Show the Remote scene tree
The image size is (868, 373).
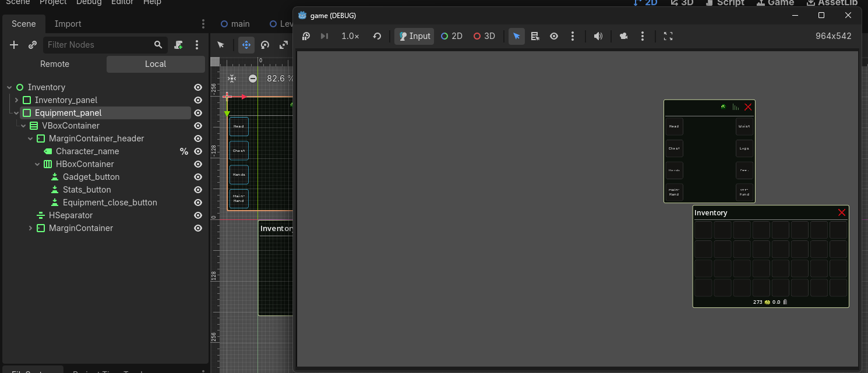55,64
